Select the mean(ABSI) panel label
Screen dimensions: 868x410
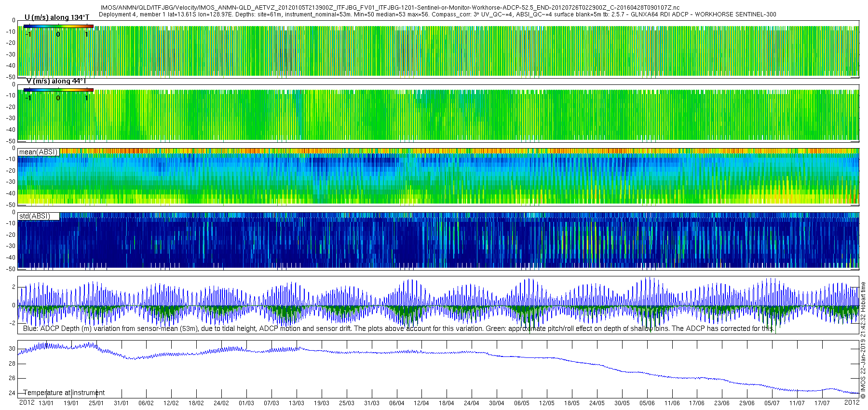click(x=38, y=152)
